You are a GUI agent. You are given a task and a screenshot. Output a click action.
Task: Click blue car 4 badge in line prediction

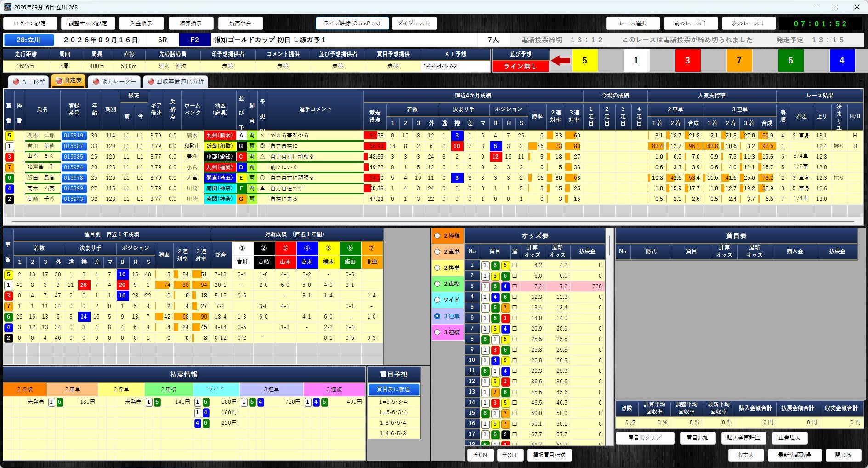(842, 60)
